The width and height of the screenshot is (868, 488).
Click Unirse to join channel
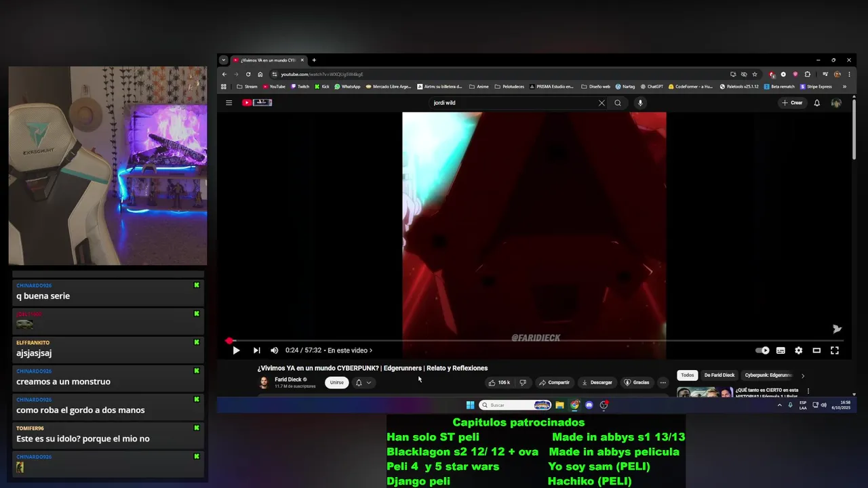tap(337, 382)
